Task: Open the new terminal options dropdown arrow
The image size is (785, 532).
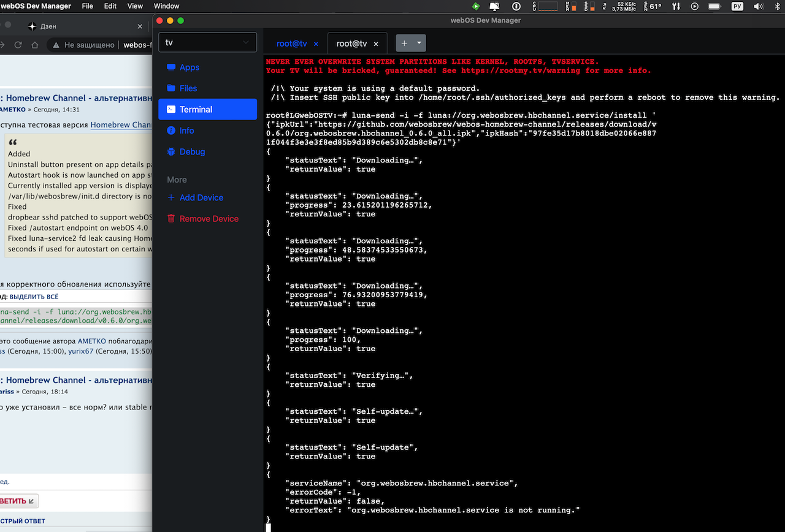Action: [419, 44]
